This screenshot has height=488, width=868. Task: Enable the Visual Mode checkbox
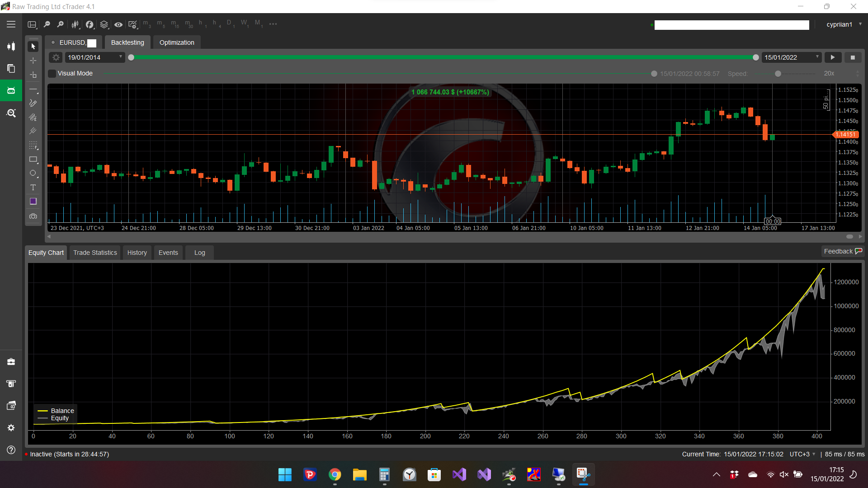pyautogui.click(x=52, y=74)
